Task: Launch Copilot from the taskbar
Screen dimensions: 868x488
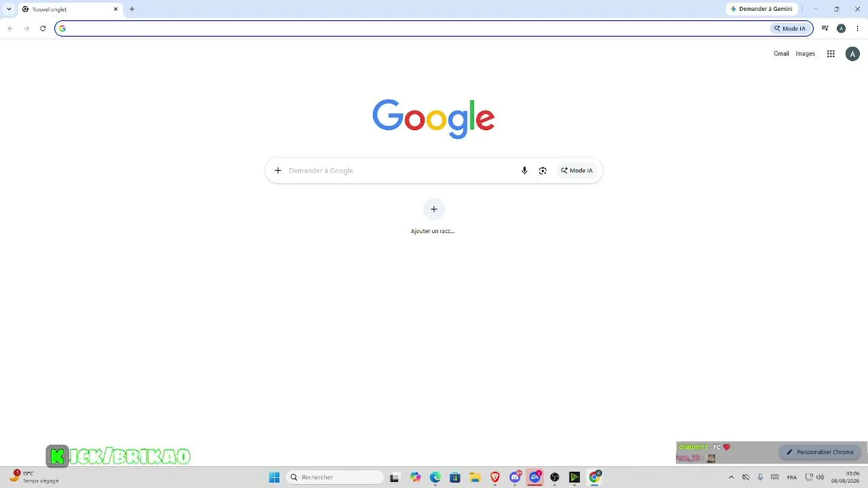Action: pyautogui.click(x=415, y=478)
